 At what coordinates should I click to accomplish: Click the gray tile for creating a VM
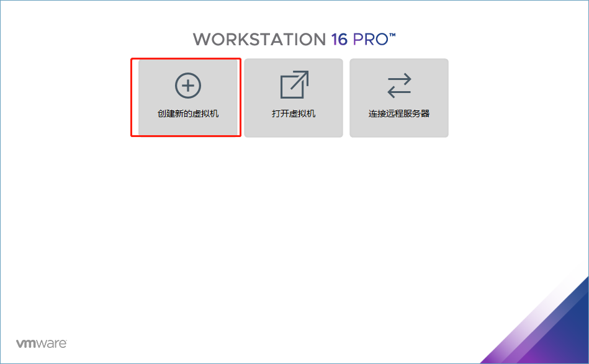[x=188, y=97]
